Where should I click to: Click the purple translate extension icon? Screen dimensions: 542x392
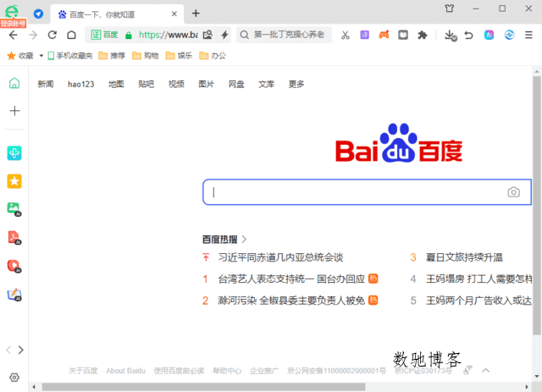pos(365,35)
